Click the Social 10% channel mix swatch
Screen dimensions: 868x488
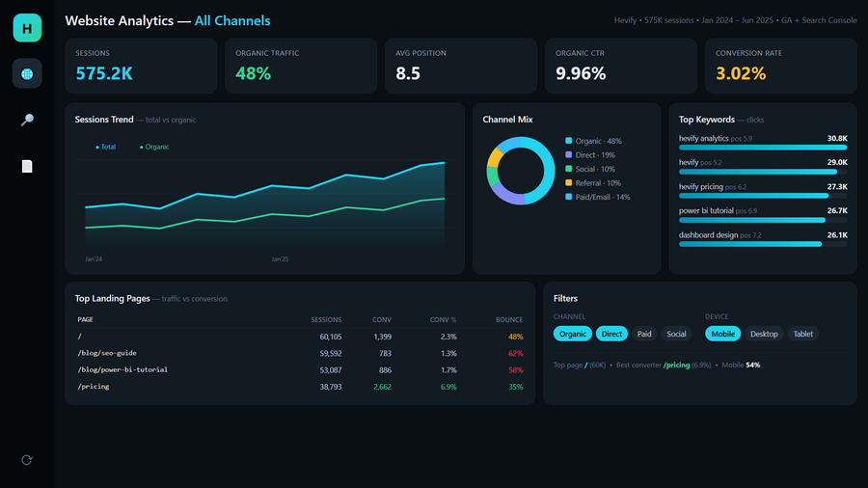[x=568, y=169]
